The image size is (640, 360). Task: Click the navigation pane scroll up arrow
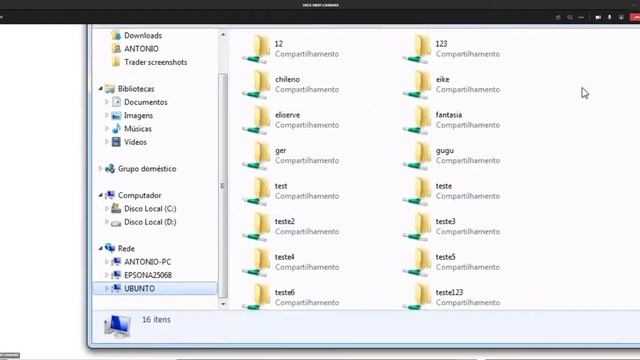pos(223,35)
